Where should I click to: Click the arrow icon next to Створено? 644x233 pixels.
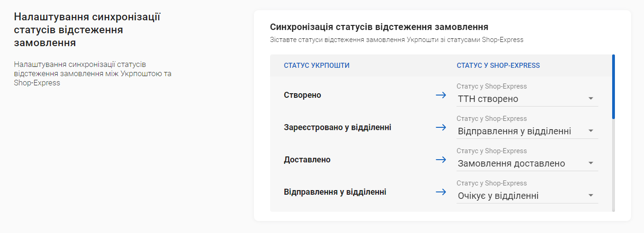tap(441, 95)
